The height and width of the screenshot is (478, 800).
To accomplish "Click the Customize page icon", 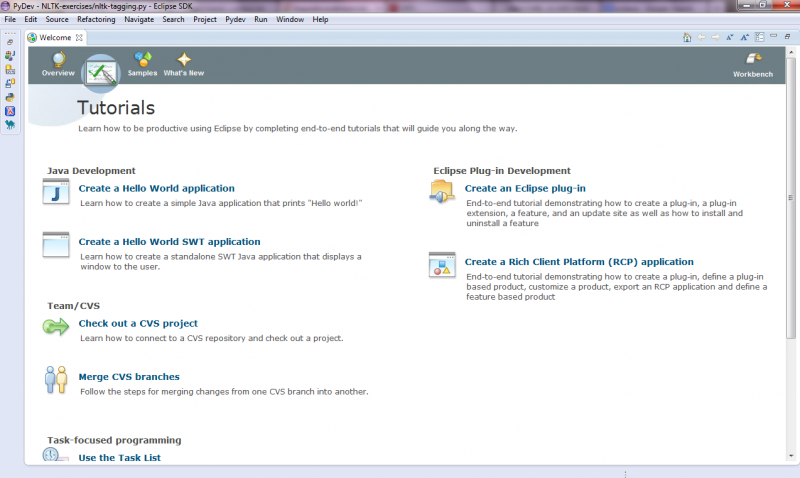I will (x=760, y=37).
